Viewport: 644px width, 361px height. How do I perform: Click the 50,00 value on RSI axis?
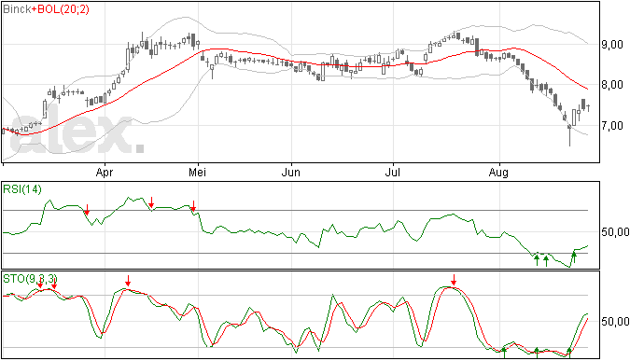(x=615, y=232)
